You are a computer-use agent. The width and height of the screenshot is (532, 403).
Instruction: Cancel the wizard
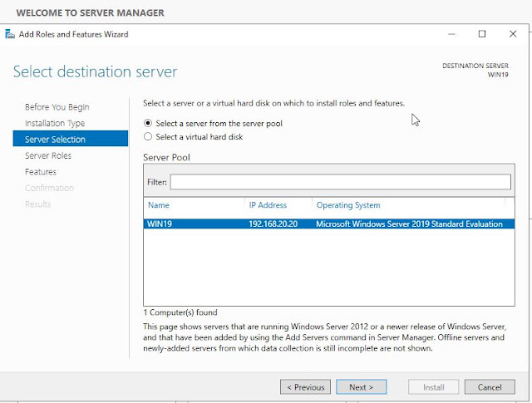[490, 387]
